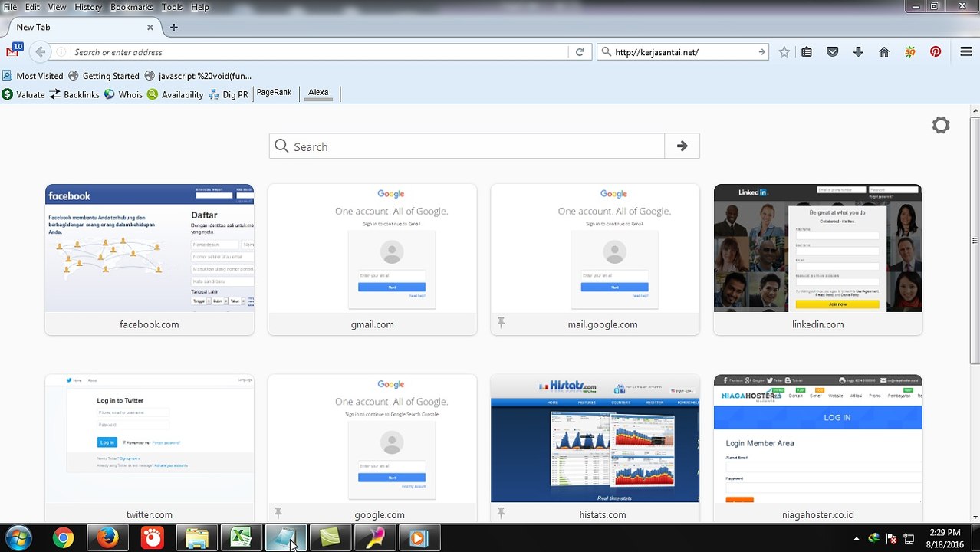980x552 pixels.
Task: Open the Edit menu
Action: click(x=32, y=7)
